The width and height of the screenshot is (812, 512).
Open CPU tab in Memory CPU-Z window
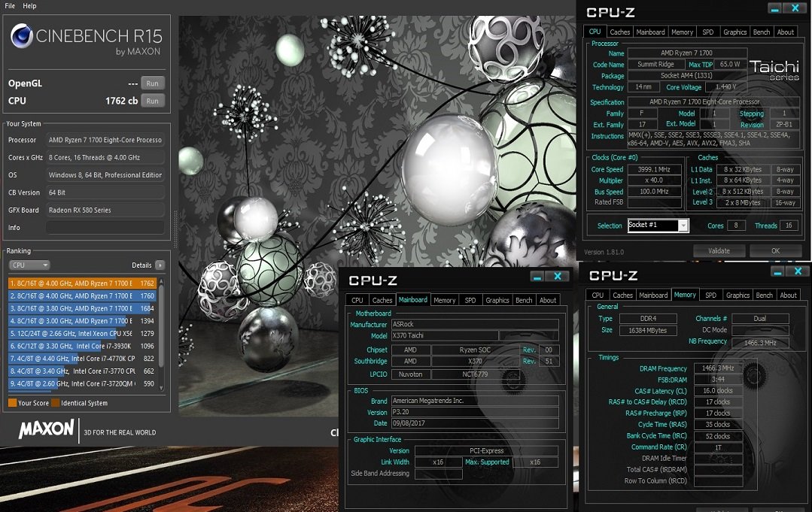click(598, 295)
